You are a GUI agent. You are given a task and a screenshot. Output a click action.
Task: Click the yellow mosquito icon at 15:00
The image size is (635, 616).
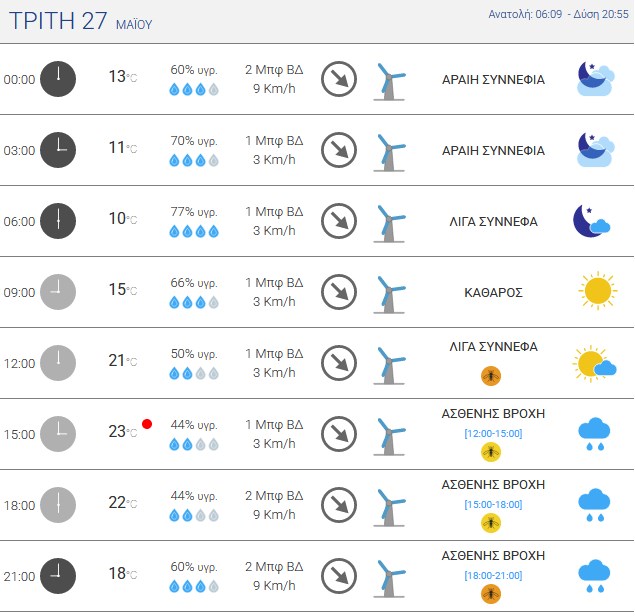[x=491, y=452]
